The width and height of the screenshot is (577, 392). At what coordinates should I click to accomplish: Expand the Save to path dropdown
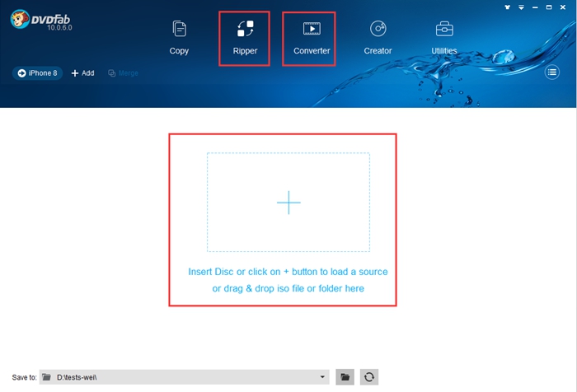click(x=322, y=377)
